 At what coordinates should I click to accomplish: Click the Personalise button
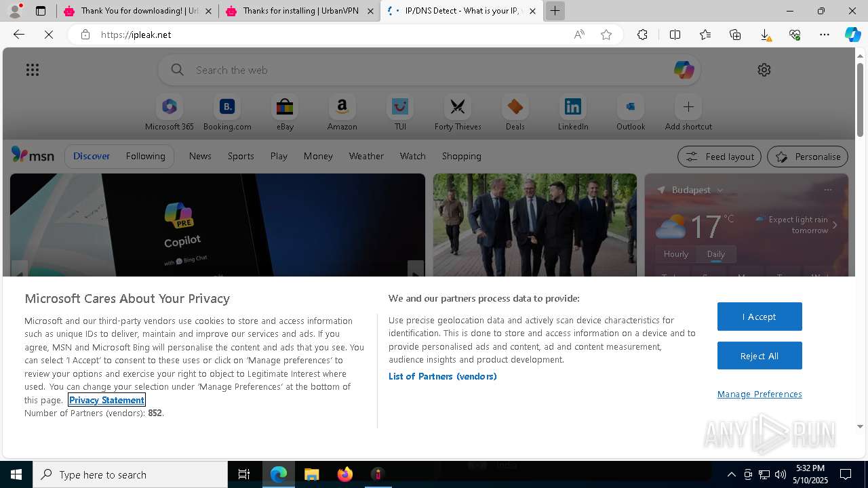pos(808,157)
